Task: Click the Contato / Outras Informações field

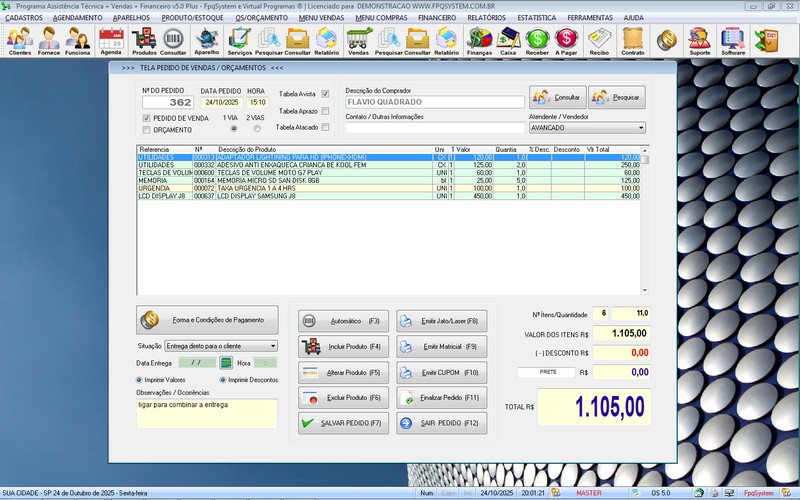Action: tap(435, 128)
